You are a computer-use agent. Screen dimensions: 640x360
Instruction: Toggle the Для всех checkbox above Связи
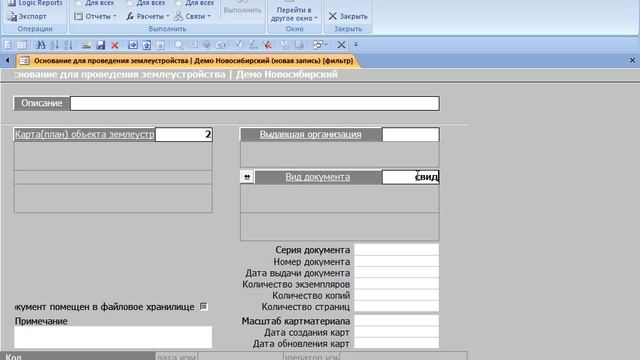[x=178, y=2]
